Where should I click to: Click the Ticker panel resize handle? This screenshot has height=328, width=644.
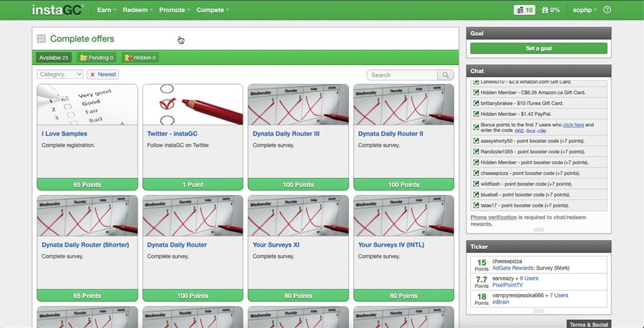(x=538, y=311)
